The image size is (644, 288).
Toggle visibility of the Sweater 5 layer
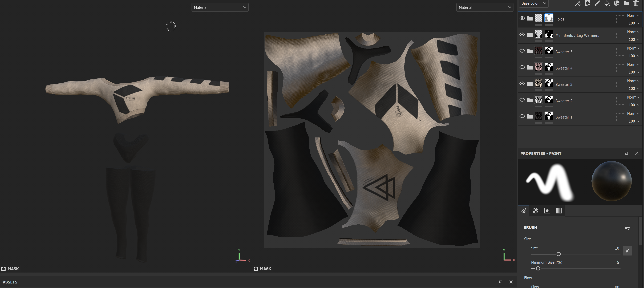[x=522, y=51]
